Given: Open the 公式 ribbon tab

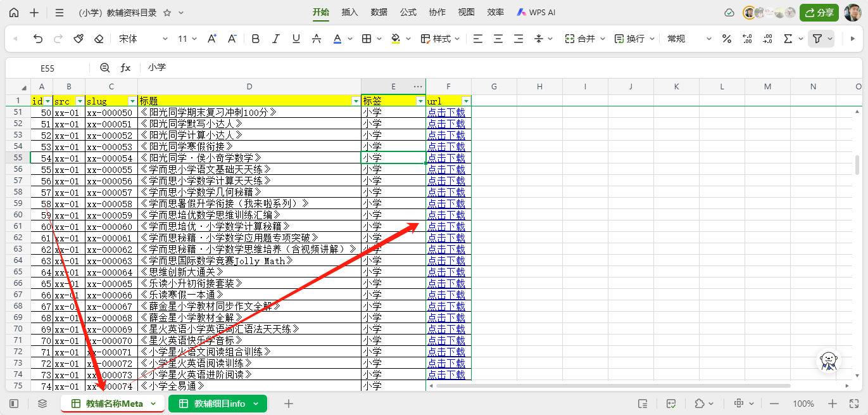Looking at the screenshot, I should point(408,13).
